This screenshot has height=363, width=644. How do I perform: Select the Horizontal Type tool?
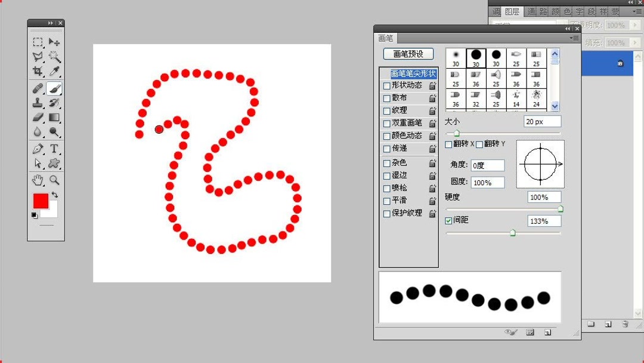point(54,147)
